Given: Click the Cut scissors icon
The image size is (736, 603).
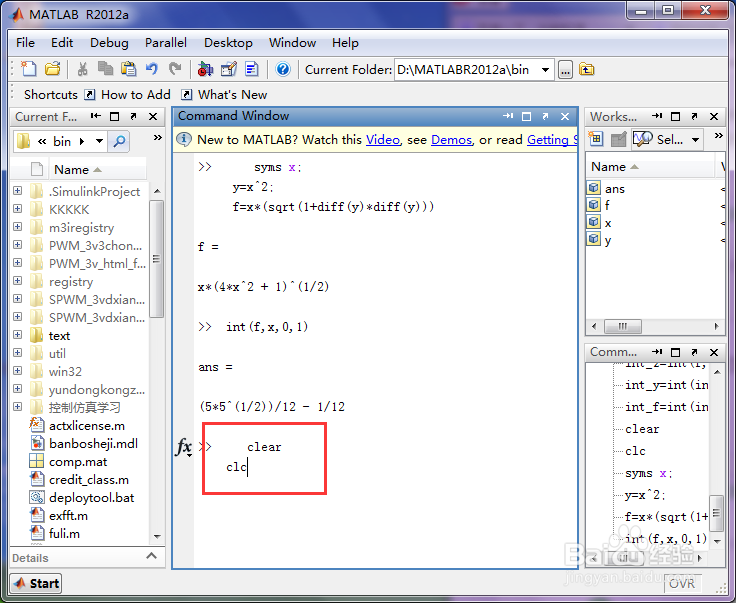Looking at the screenshot, I should coord(83,69).
